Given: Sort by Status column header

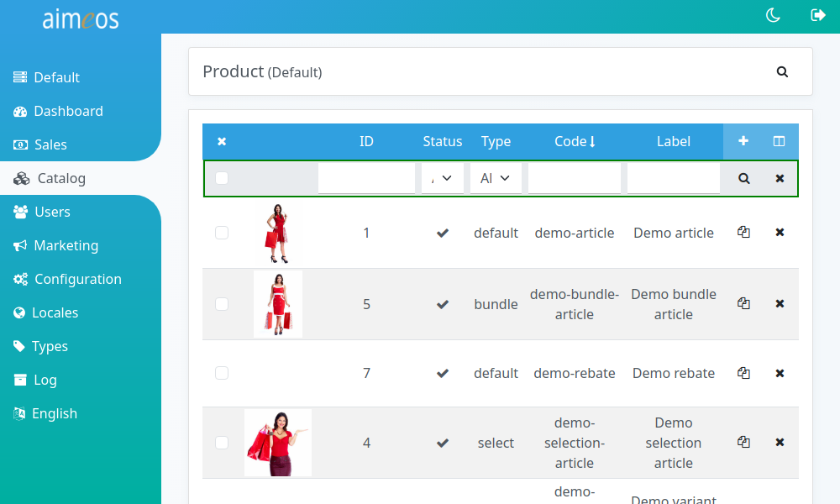Looking at the screenshot, I should [443, 141].
